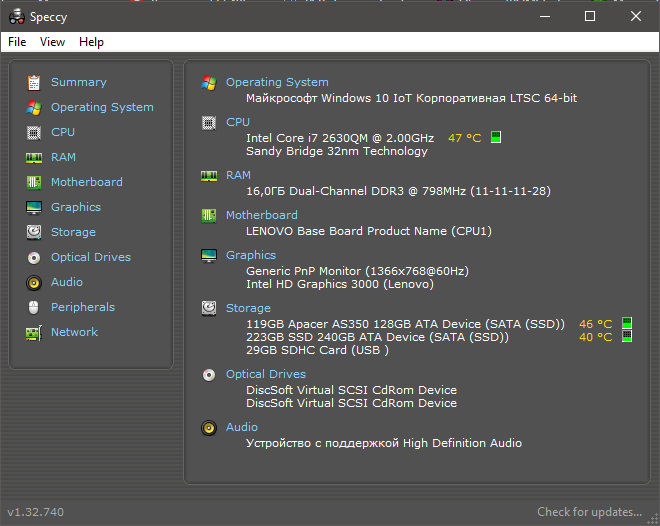660x526 pixels.
Task: Show Storage details from sidebar
Action: coord(73,232)
